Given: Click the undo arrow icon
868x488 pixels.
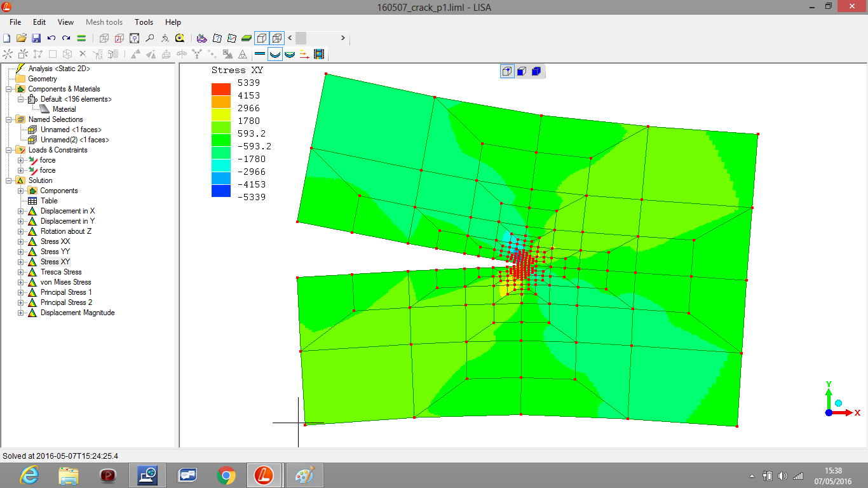Looking at the screenshot, I should 51,38.
